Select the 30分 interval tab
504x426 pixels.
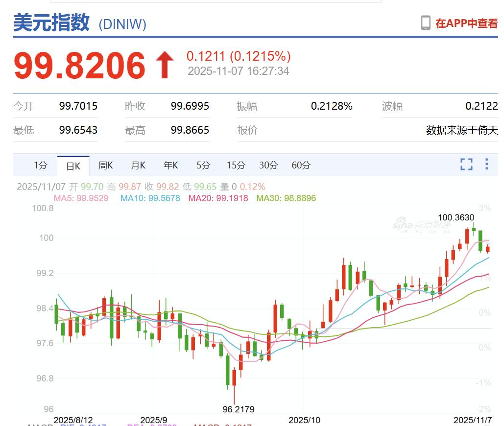(x=267, y=166)
